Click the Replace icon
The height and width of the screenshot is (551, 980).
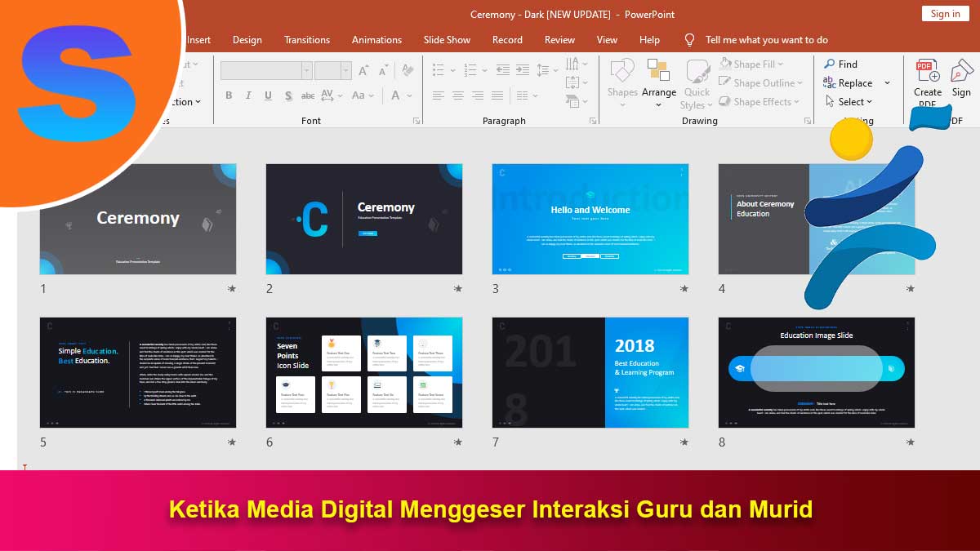point(829,82)
